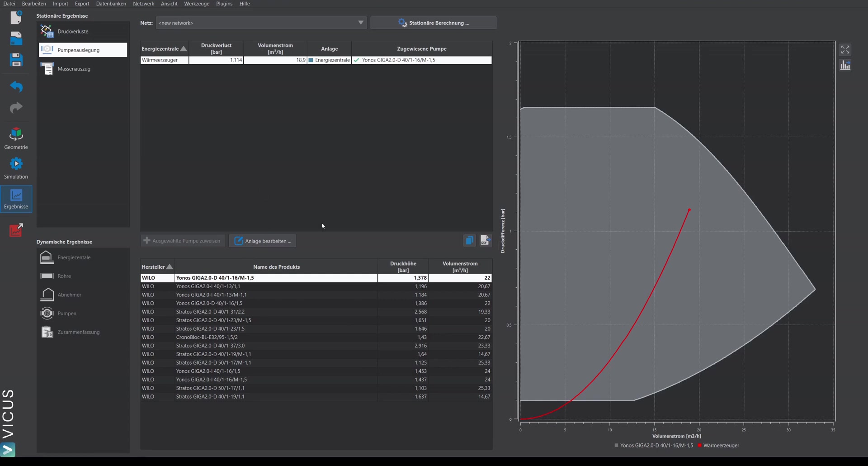Open Pumpen dynamic results
The width and height of the screenshot is (868, 466).
click(83, 313)
